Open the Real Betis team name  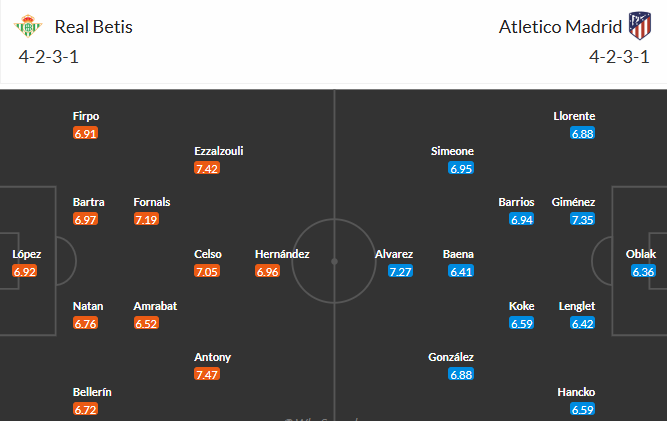pos(94,27)
